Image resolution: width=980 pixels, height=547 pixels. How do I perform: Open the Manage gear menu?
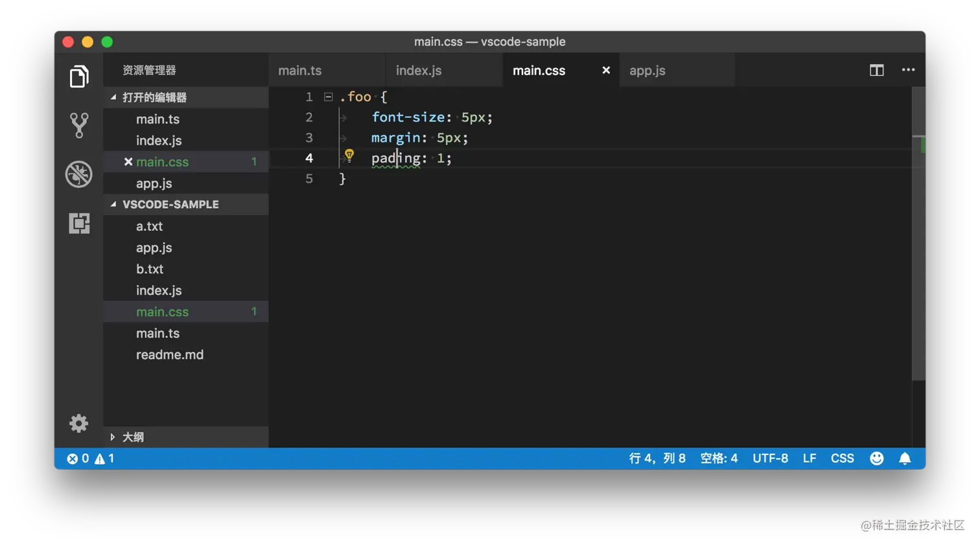(79, 423)
